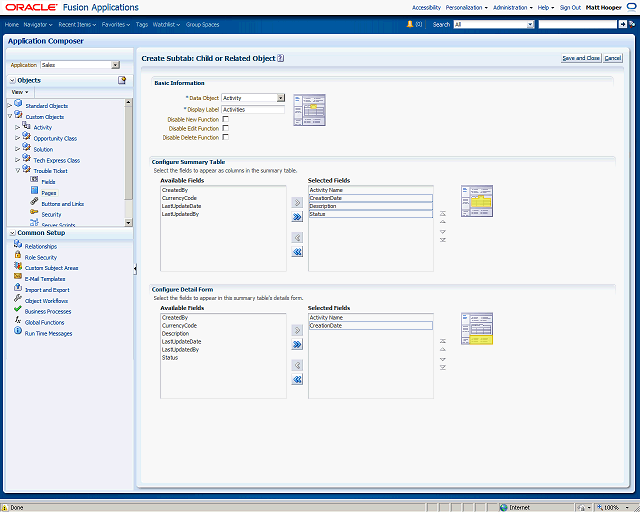Move Detail Form field to bottom
Viewport: 640px width, 512px height.
tap(443, 367)
